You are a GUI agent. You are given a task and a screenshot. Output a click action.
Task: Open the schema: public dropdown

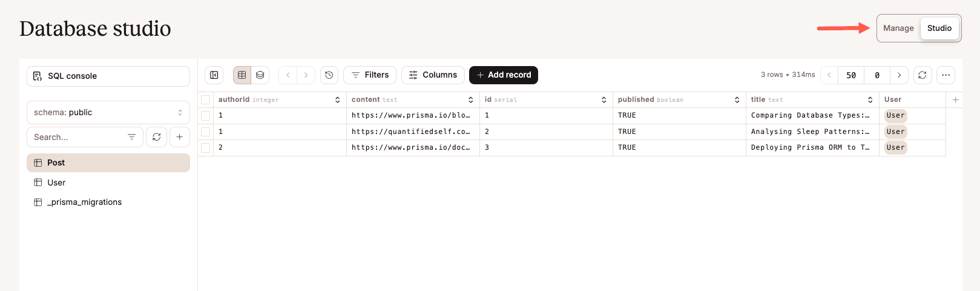[108, 113]
